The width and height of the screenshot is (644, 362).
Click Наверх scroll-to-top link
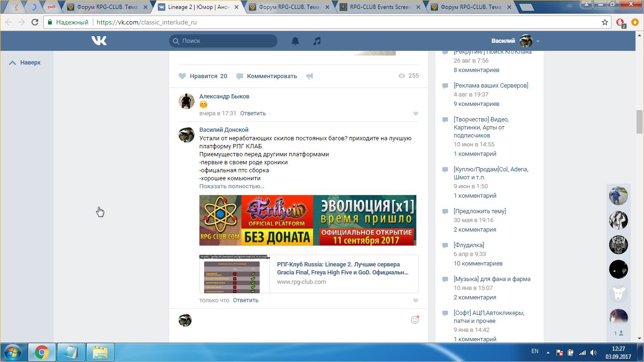point(25,62)
